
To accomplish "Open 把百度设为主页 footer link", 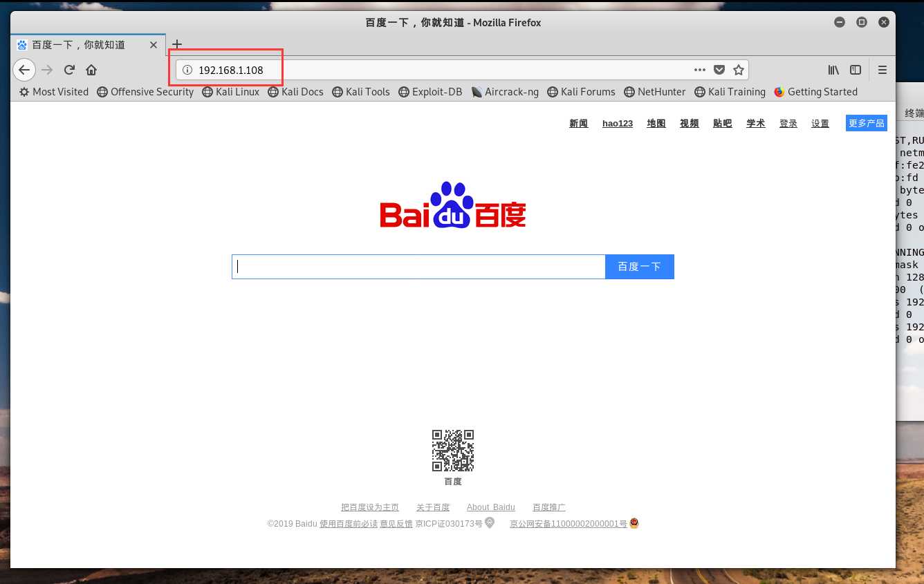I will tap(370, 507).
